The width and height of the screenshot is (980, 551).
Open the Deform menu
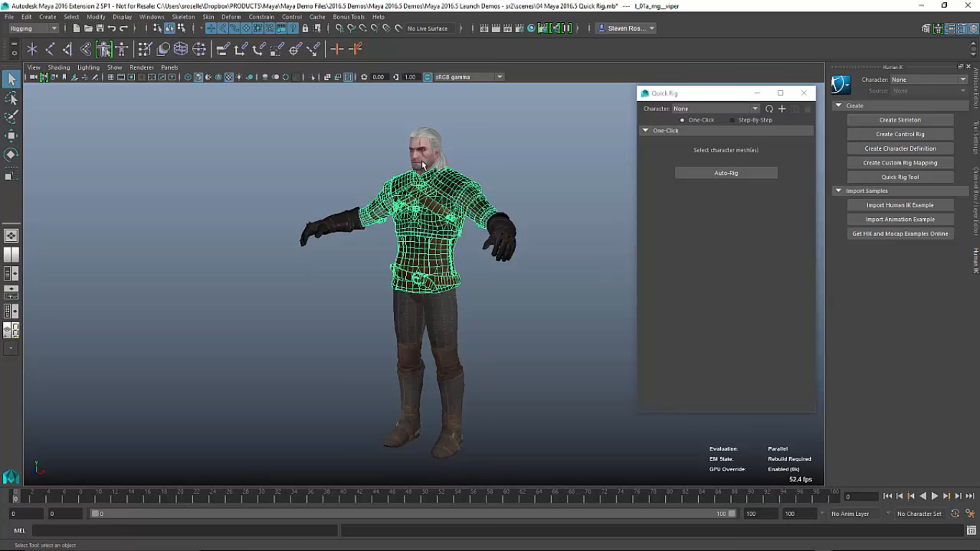(231, 17)
